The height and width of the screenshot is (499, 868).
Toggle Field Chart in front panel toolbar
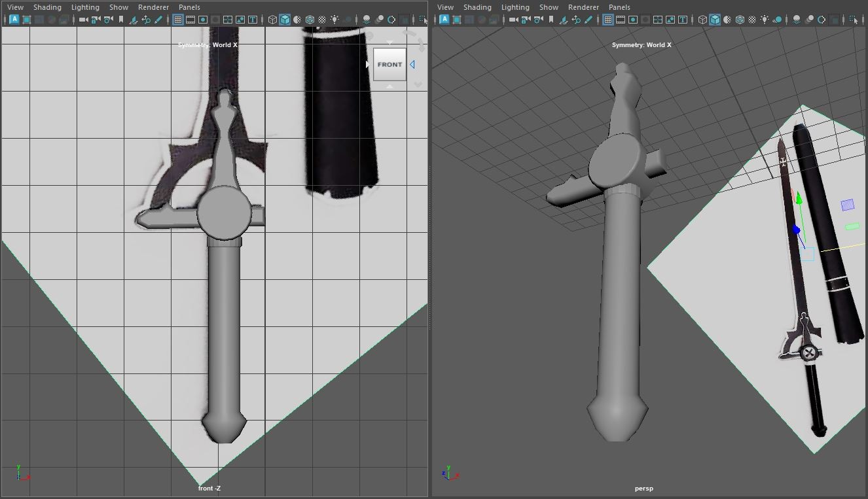click(229, 20)
